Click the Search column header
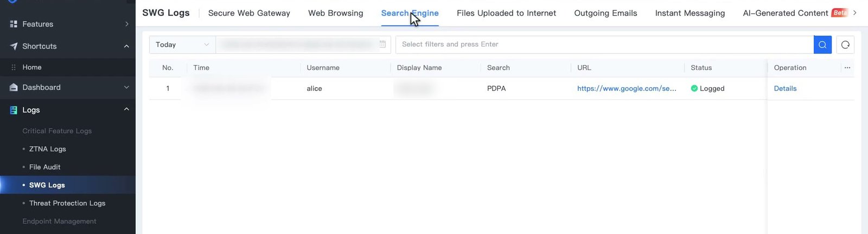 pos(499,68)
